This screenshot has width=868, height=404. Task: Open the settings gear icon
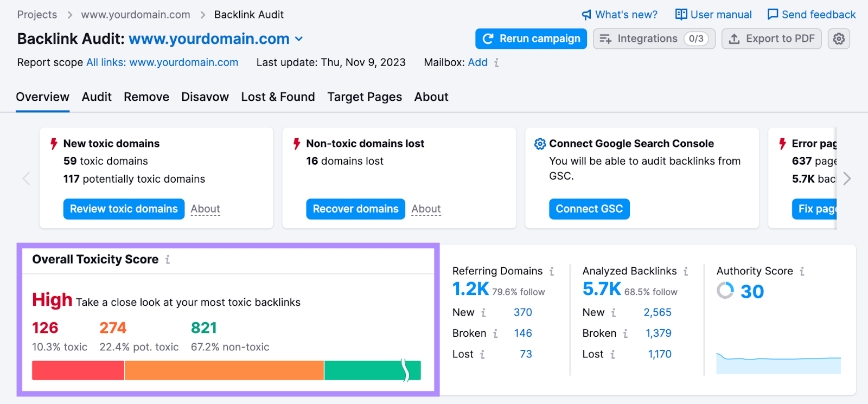(x=839, y=39)
